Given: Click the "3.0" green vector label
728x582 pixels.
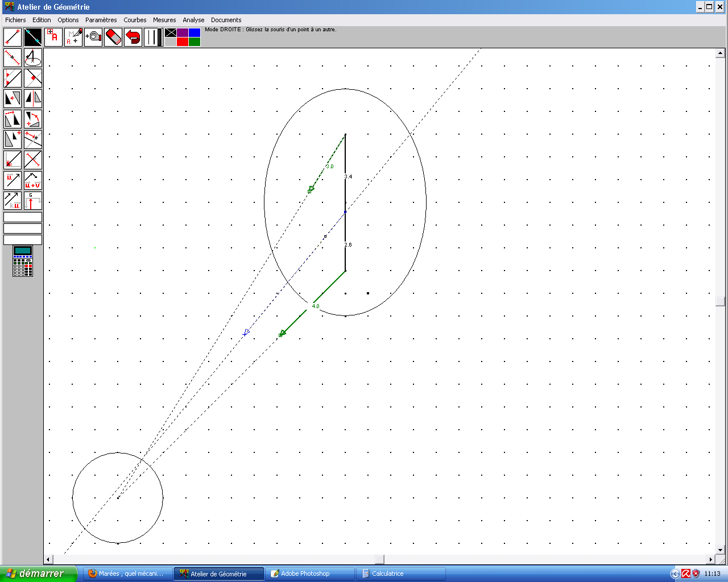Looking at the screenshot, I should pyautogui.click(x=330, y=167).
